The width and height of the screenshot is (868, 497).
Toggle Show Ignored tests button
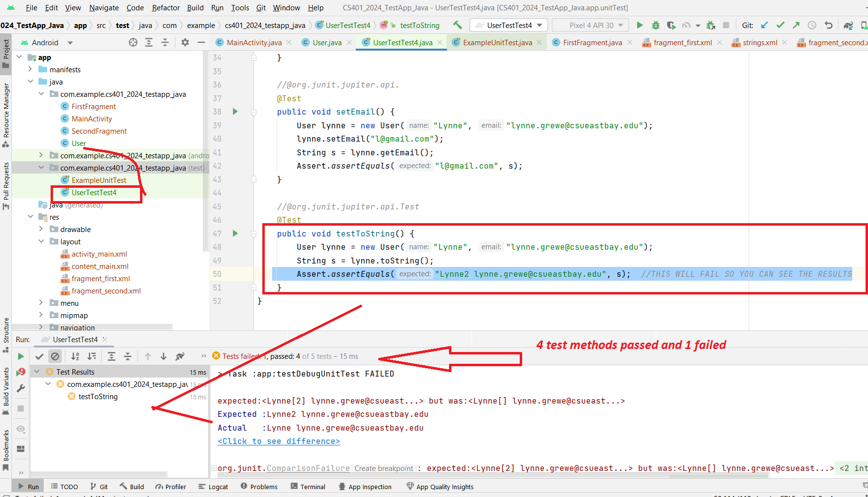55,356
